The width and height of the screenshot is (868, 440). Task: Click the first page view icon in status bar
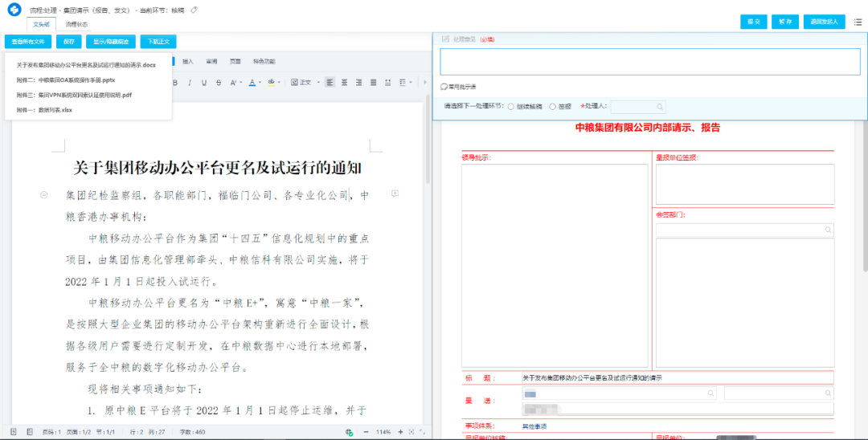14,432
